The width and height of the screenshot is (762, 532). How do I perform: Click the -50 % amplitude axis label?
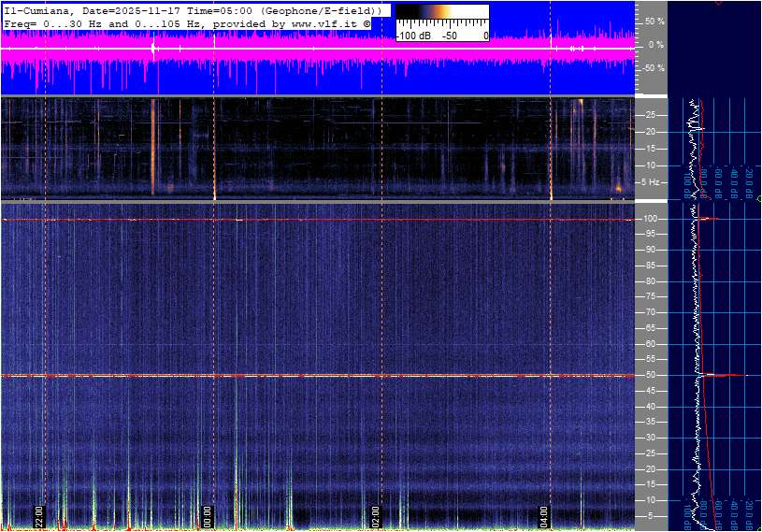653,68
